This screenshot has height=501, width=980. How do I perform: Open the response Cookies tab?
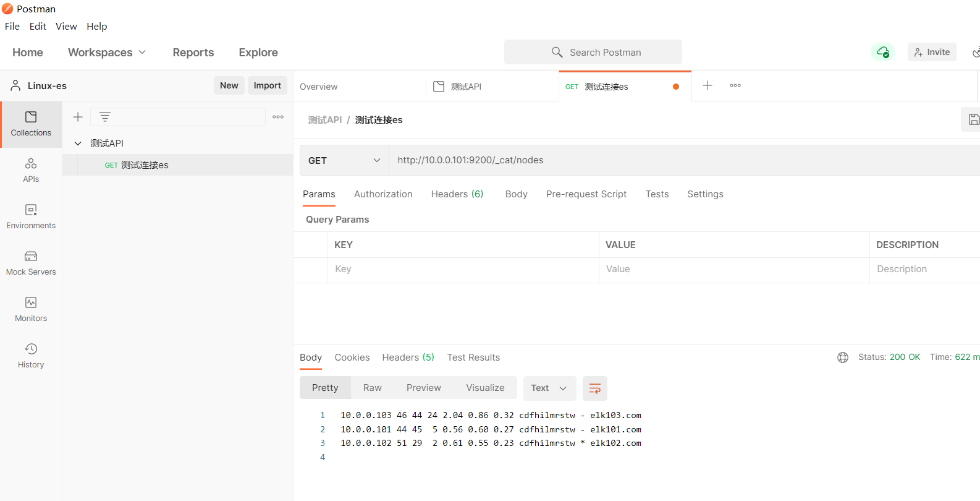click(352, 358)
